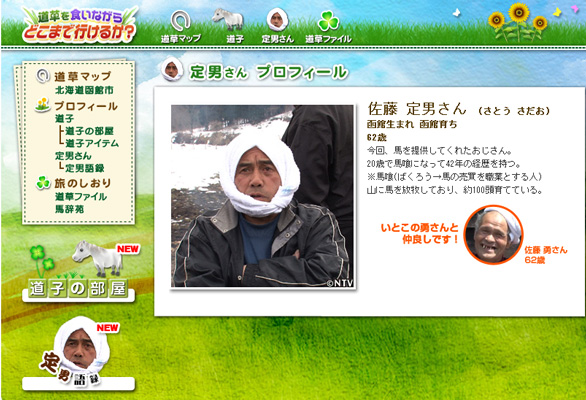Click the 定男さん プロフィール page title
The width and height of the screenshot is (586, 400).
tap(268, 72)
